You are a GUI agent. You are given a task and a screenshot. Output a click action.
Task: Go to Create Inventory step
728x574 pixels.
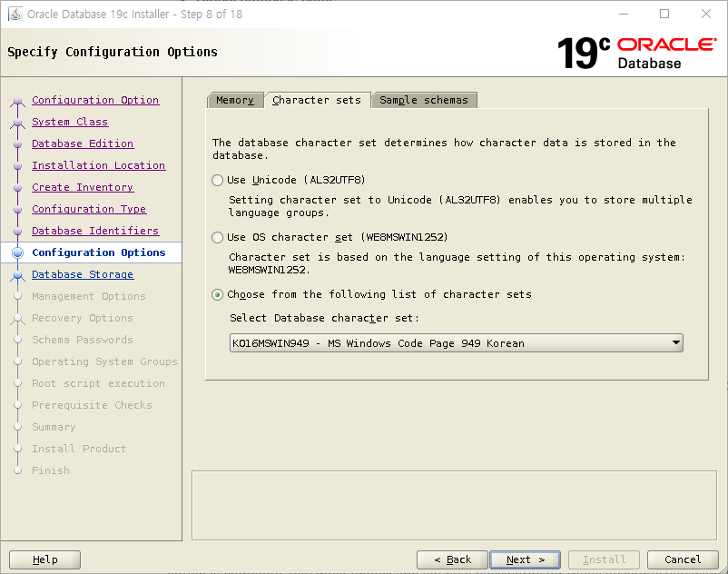click(x=83, y=187)
